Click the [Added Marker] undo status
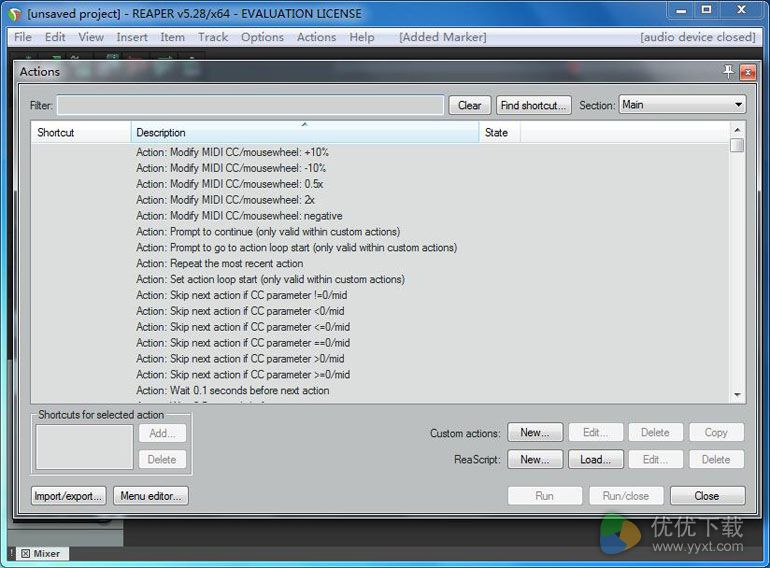Image resolution: width=770 pixels, height=568 pixels. (x=442, y=37)
